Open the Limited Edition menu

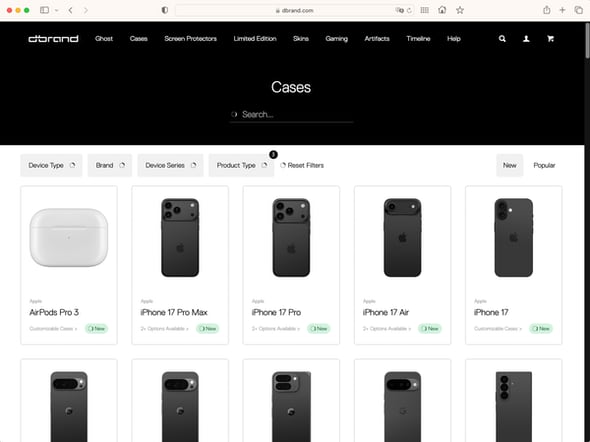[255, 38]
